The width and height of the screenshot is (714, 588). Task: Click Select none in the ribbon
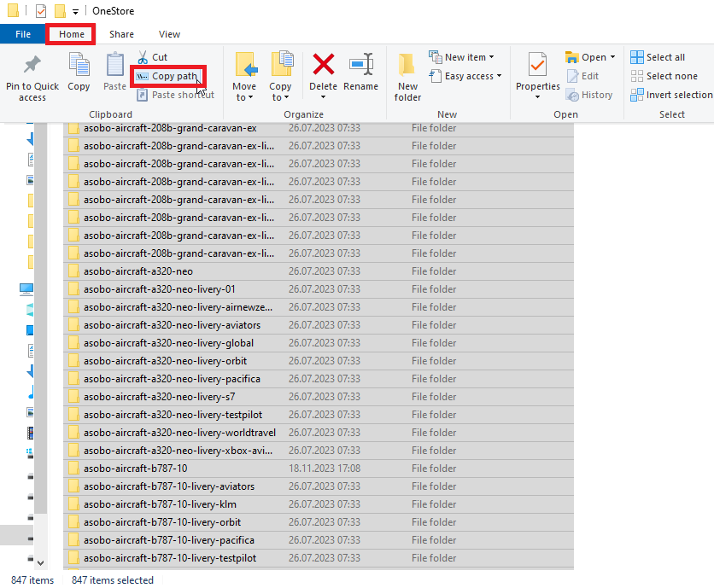click(664, 76)
